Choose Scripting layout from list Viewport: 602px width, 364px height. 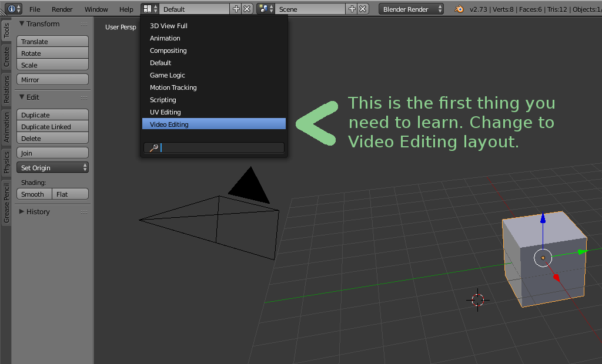click(x=214, y=100)
